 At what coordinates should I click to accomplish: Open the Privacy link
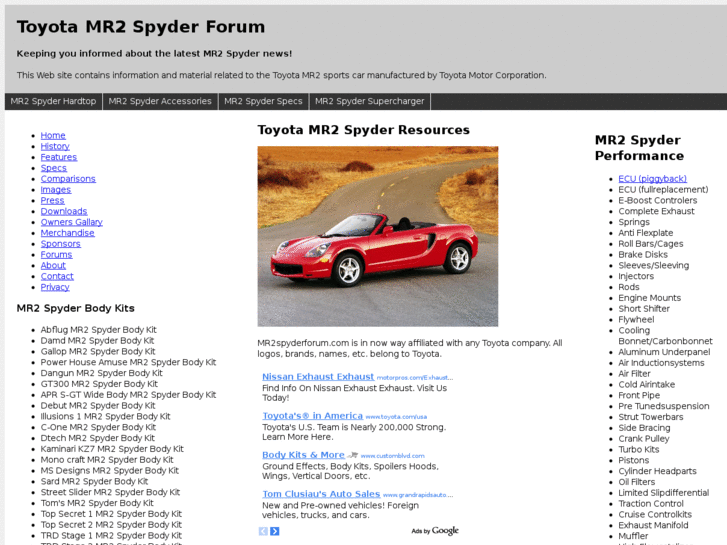pyautogui.click(x=55, y=287)
